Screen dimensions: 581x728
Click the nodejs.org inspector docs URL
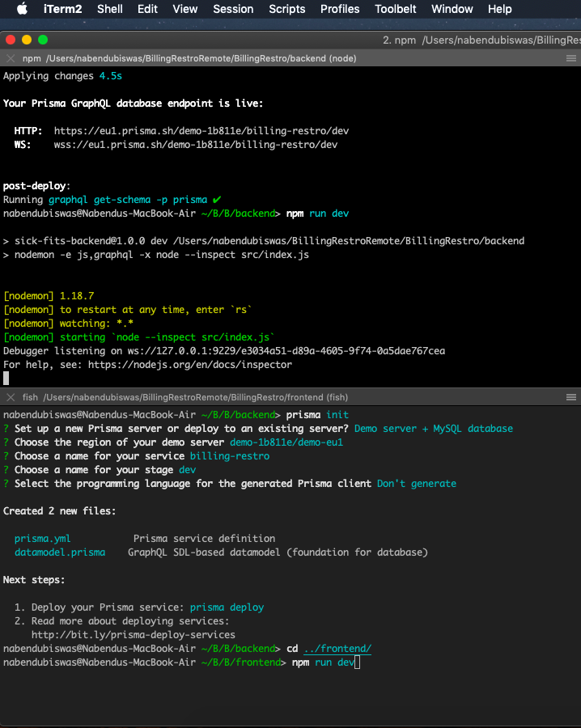pyautogui.click(x=190, y=365)
